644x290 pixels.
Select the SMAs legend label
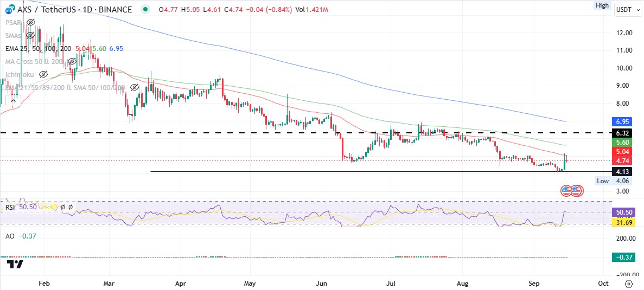coord(14,35)
